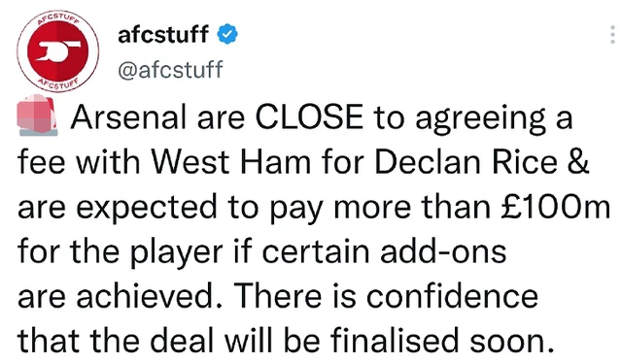Click the add-ons word in tweet
This screenshot has height=364, width=622.
click(x=443, y=251)
